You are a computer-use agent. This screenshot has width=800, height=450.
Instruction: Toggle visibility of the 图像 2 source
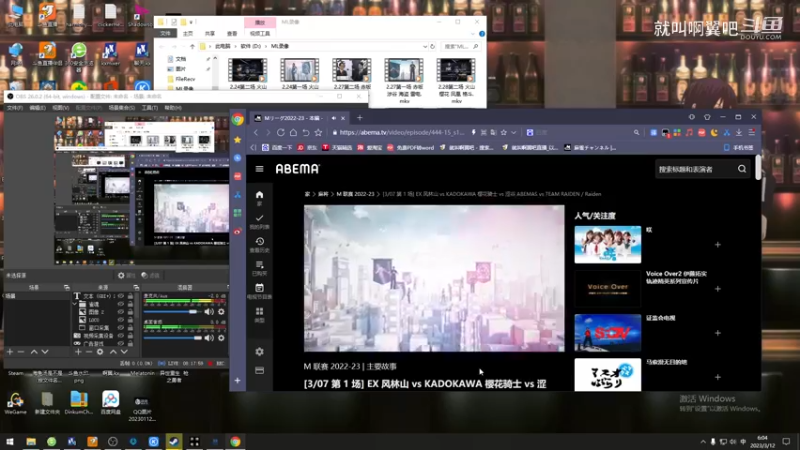pyautogui.click(x=121, y=312)
